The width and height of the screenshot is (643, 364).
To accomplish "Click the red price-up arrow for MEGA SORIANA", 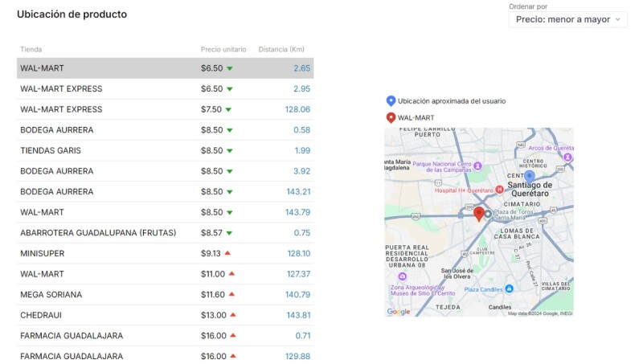I will coord(231,294).
